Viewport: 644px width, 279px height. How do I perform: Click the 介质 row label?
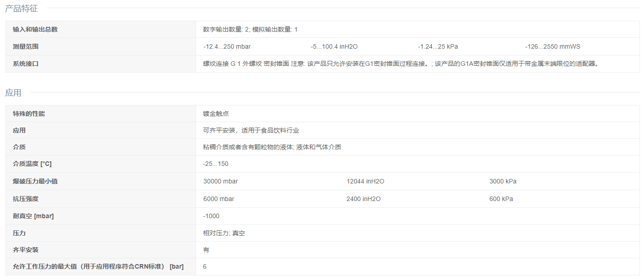[x=19, y=147]
